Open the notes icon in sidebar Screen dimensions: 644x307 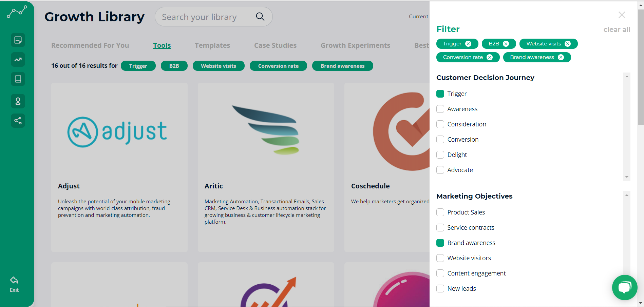[18, 40]
